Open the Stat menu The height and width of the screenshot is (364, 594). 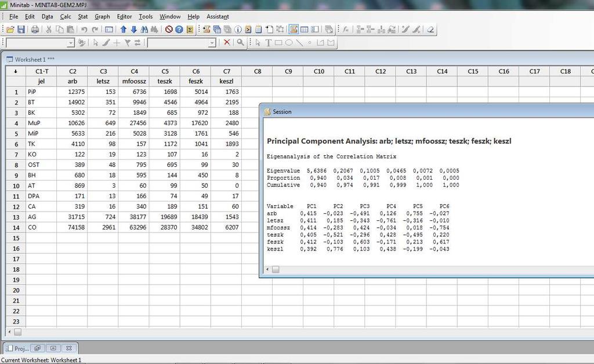click(82, 17)
